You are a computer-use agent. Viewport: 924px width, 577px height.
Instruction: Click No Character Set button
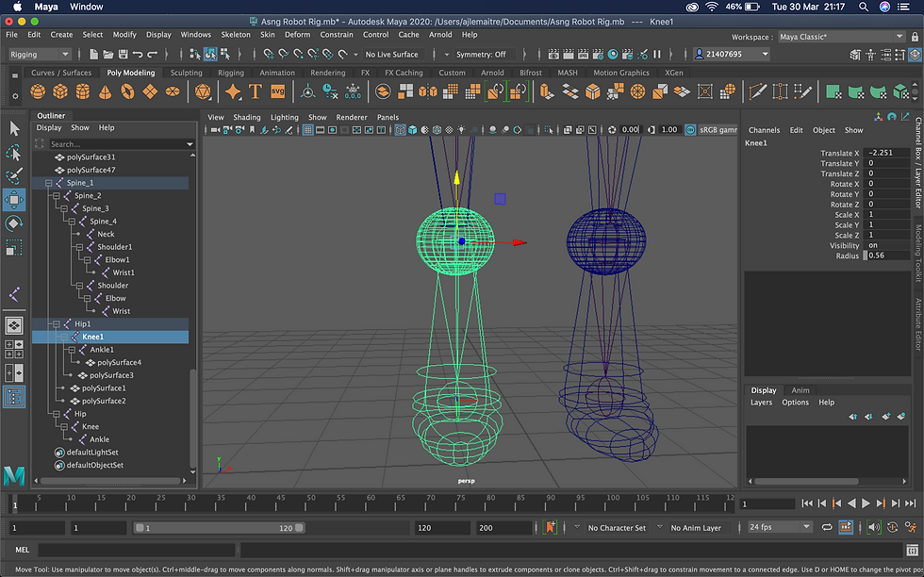[617, 528]
